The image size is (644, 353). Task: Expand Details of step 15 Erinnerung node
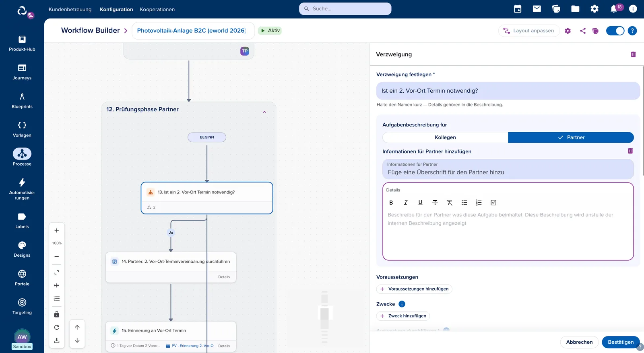[224, 346]
